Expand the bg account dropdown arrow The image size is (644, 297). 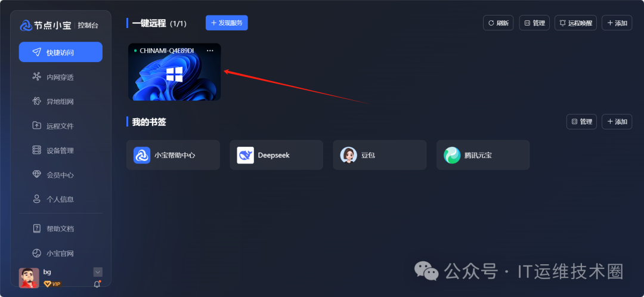98,272
